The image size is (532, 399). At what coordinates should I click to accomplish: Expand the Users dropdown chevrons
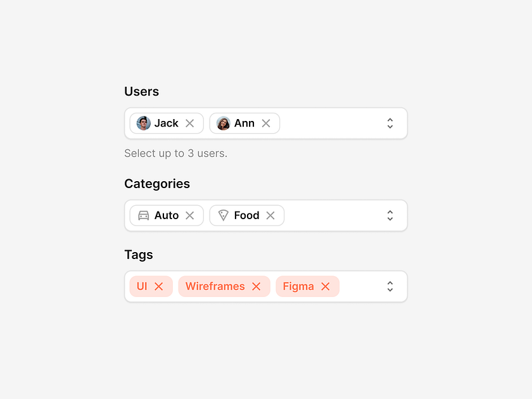(390, 123)
